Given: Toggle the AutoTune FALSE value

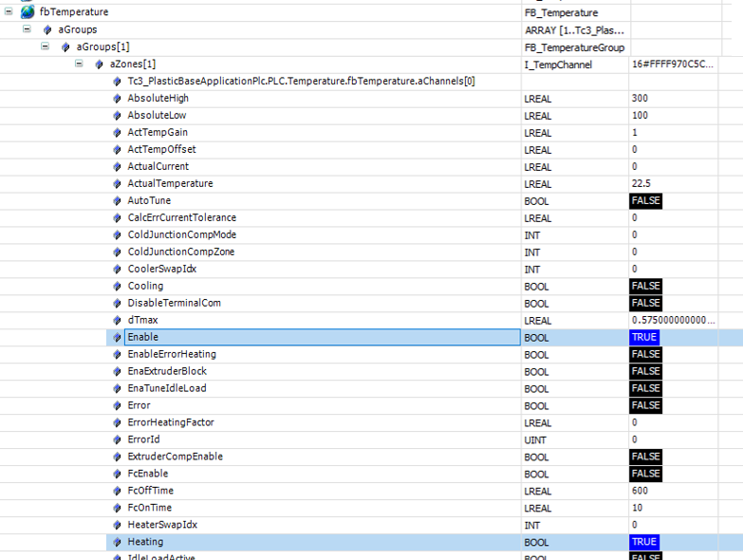Looking at the screenshot, I should [645, 201].
